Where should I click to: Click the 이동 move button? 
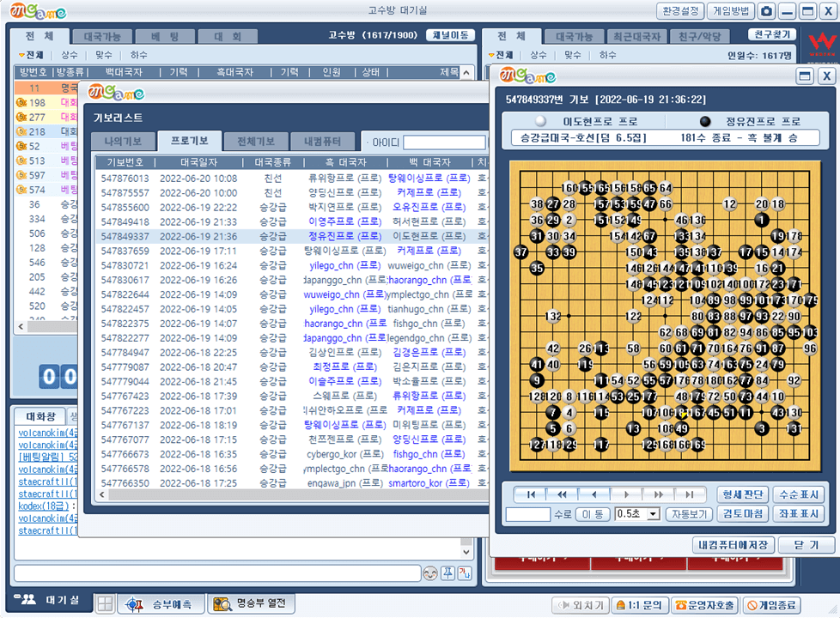(593, 514)
